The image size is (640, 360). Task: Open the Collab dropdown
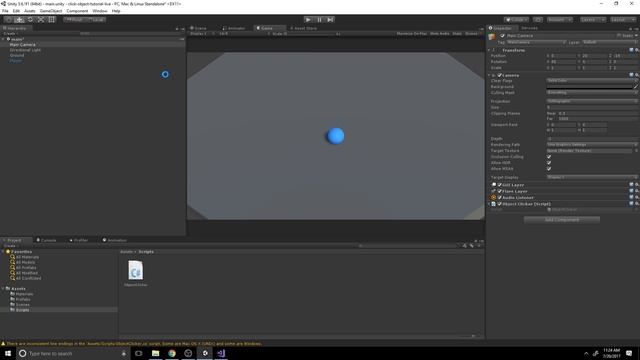click(x=516, y=20)
